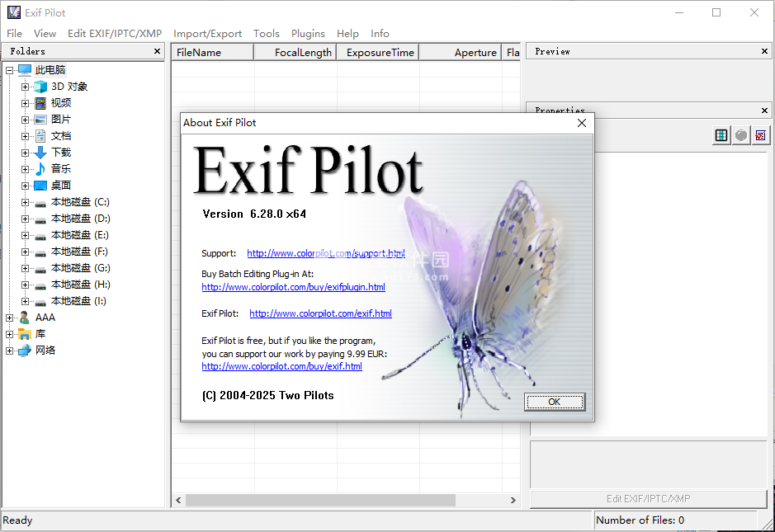Click the 视频 film strip icon
Screen dimensions: 775x532
coord(40,103)
